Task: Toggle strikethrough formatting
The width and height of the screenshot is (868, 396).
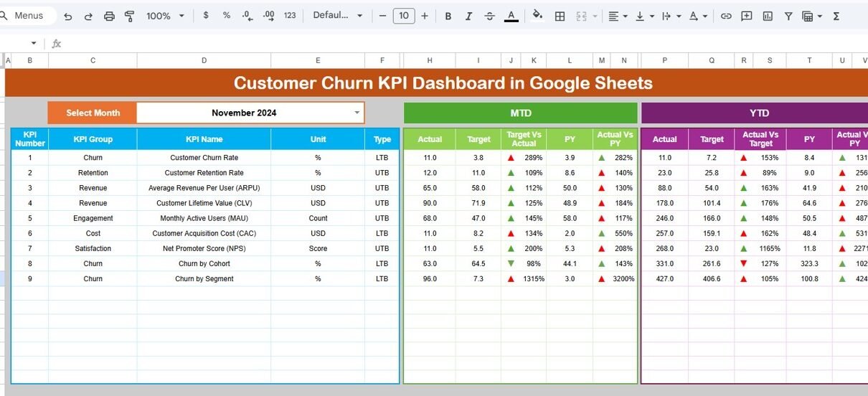Action: [x=489, y=16]
